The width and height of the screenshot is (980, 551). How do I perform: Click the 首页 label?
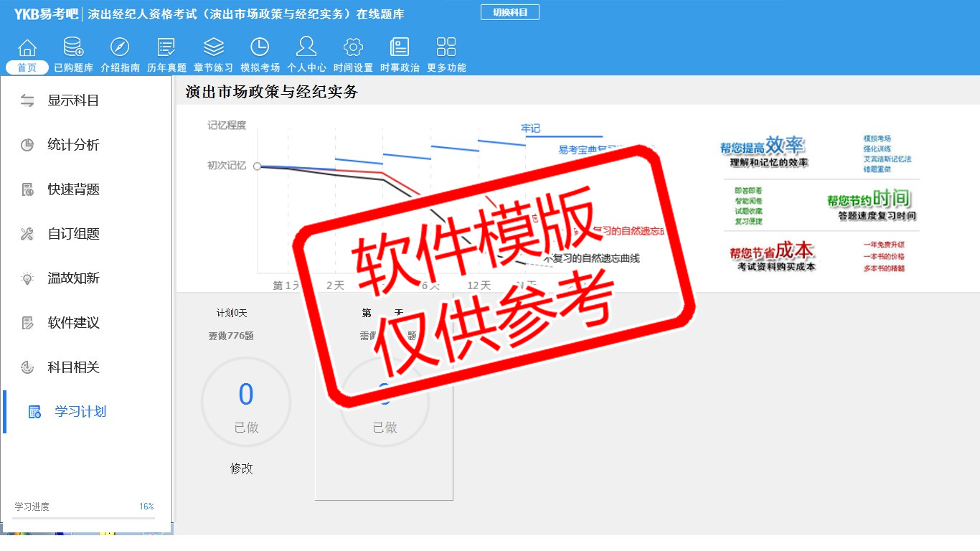(27, 67)
